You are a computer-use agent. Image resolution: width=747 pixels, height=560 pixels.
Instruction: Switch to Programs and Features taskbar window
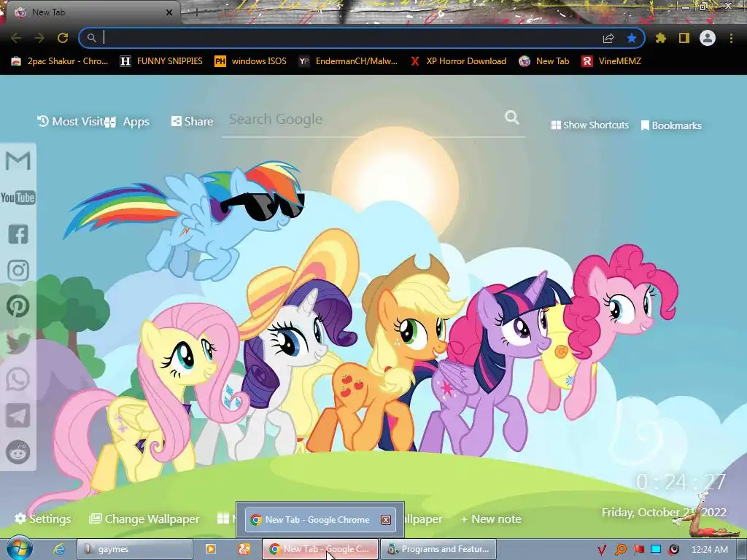(x=438, y=549)
